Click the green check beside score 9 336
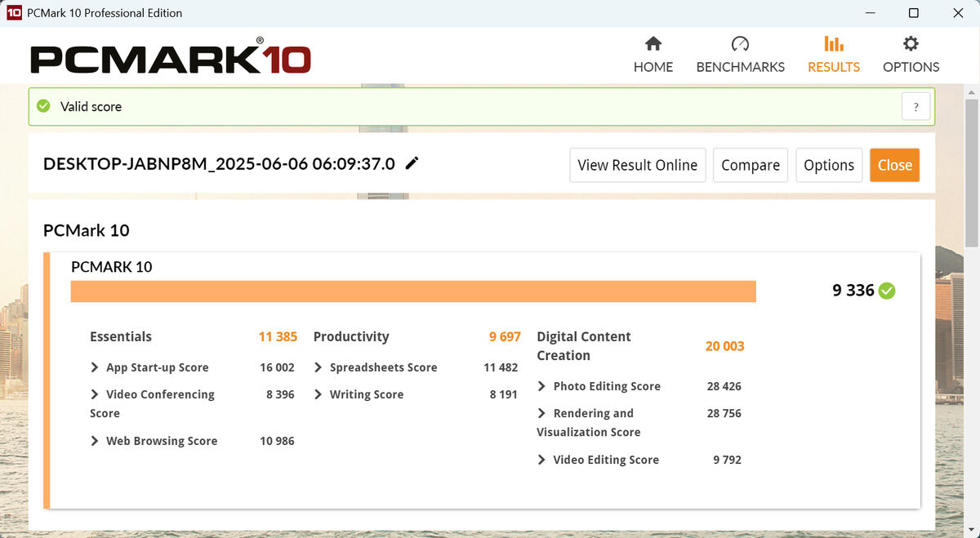 (887, 291)
